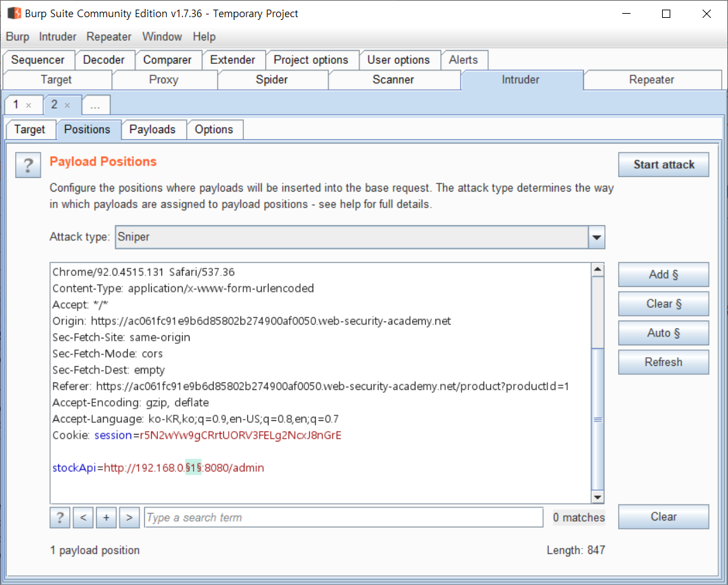Image resolution: width=728 pixels, height=585 pixels.
Task: Select the Sniper attack type field
Action: point(352,238)
